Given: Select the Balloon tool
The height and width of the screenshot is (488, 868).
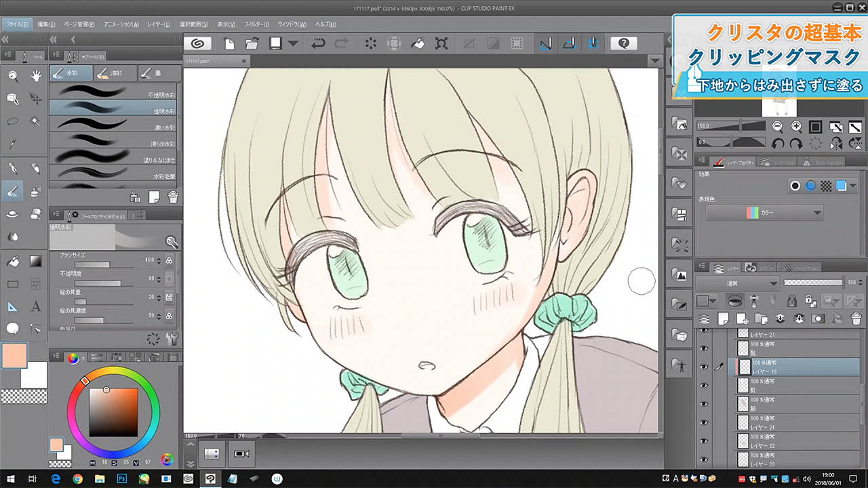Looking at the screenshot, I should 13,329.
